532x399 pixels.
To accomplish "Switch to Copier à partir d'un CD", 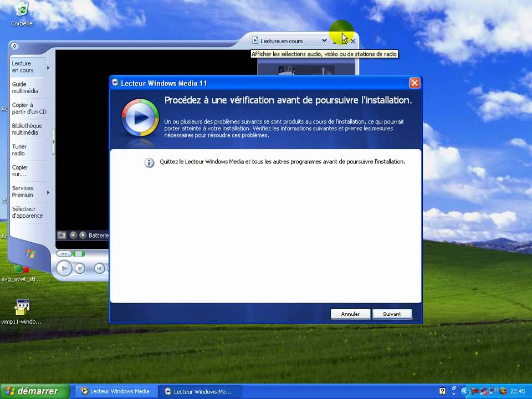I will (29, 108).
